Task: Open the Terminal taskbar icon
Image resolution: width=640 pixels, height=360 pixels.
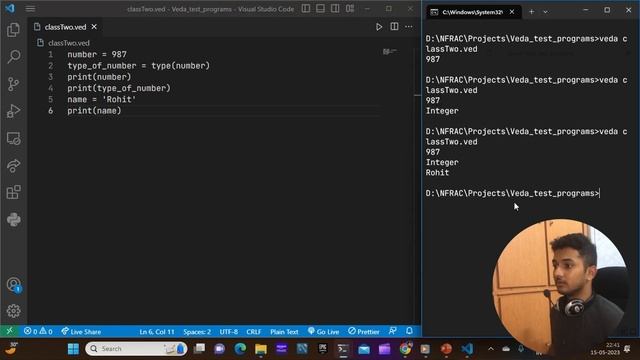Action: point(343,349)
